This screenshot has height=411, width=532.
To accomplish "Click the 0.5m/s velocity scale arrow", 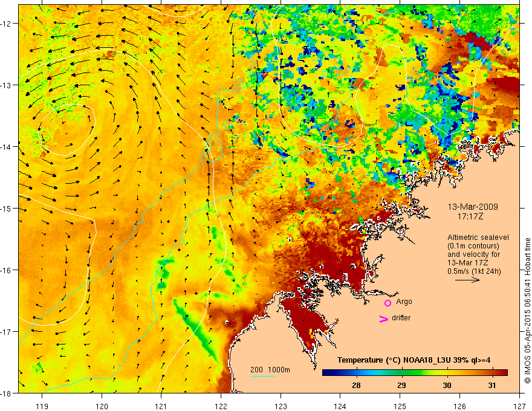I will (x=467, y=280).
